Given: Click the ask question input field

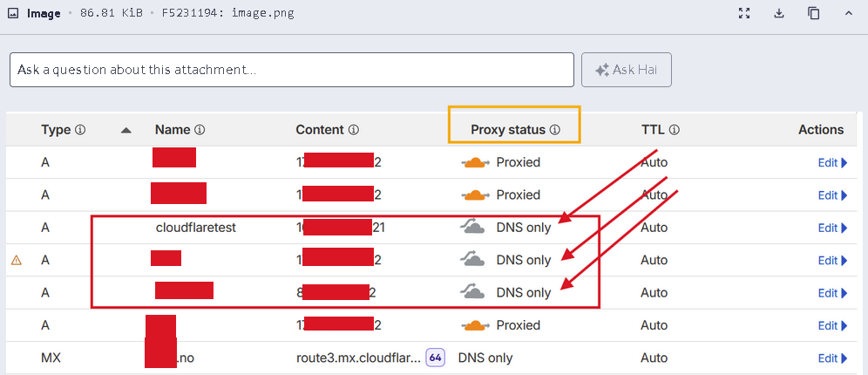Looking at the screenshot, I should coord(291,70).
